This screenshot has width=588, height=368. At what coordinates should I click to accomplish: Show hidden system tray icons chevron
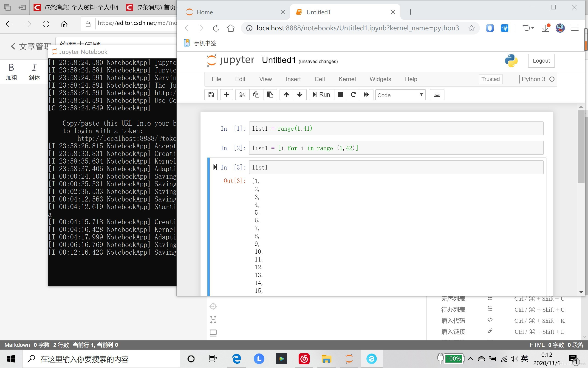[x=470, y=359]
